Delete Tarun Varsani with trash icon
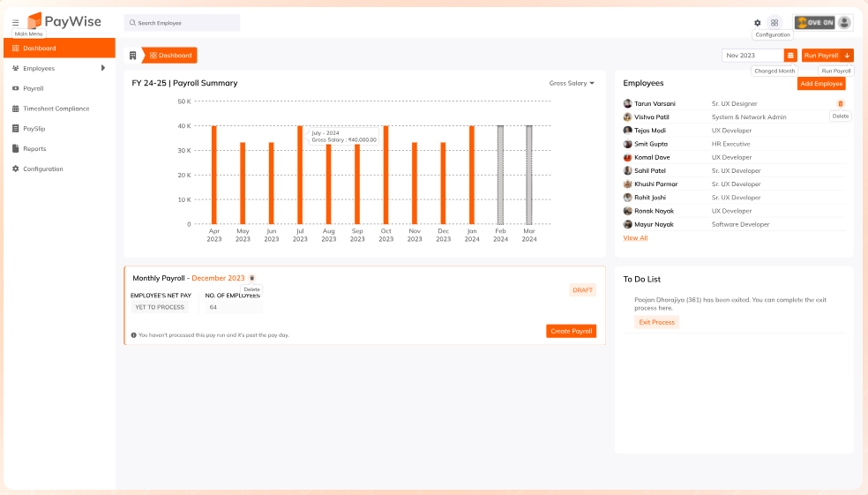The height and width of the screenshot is (495, 868). [841, 103]
